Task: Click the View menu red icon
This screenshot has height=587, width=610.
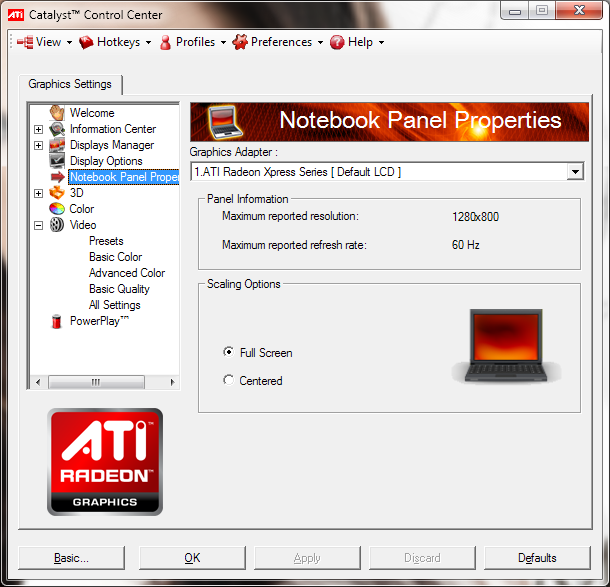Action: coord(25,42)
